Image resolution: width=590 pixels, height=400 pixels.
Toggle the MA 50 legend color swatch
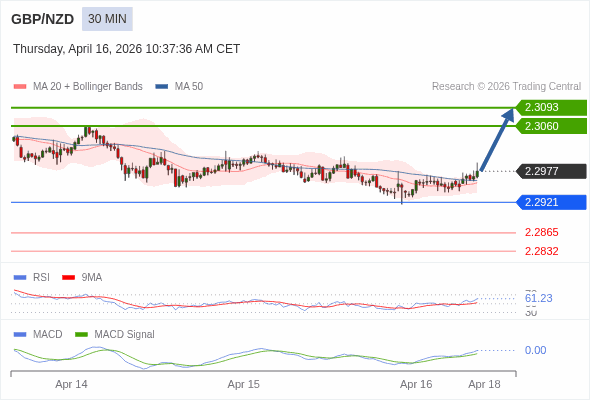pos(162,87)
